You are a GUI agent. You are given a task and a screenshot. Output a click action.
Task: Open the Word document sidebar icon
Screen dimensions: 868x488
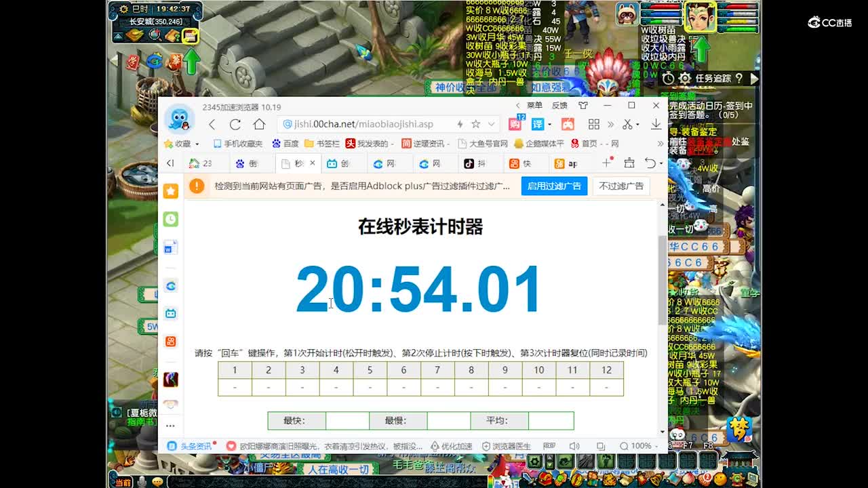pos(170,247)
